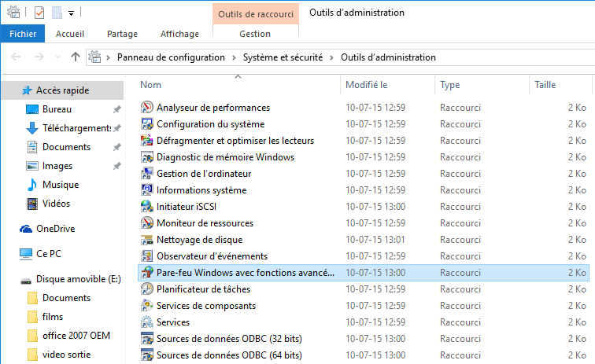Open the films folder in sidebar
The height and width of the screenshot is (364, 595).
[x=53, y=317]
